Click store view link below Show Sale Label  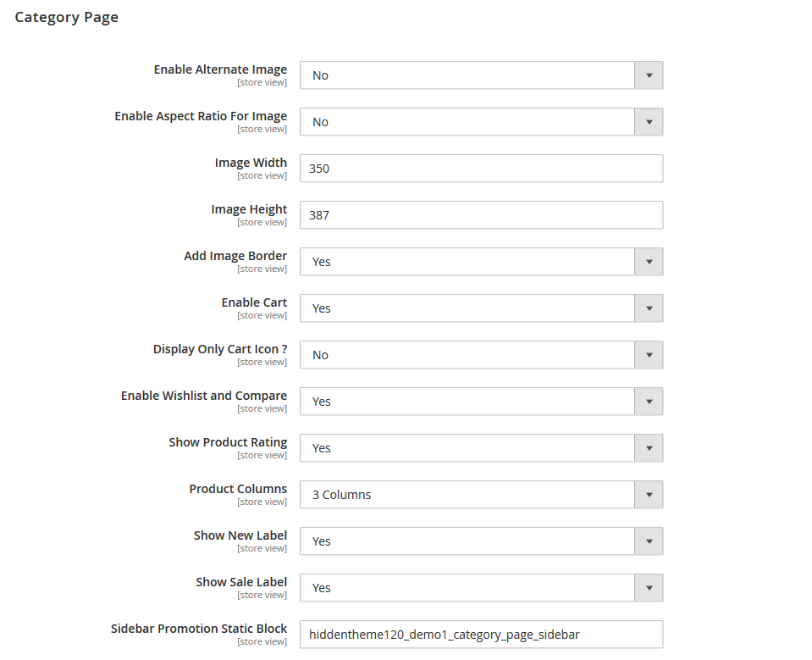pos(262,594)
